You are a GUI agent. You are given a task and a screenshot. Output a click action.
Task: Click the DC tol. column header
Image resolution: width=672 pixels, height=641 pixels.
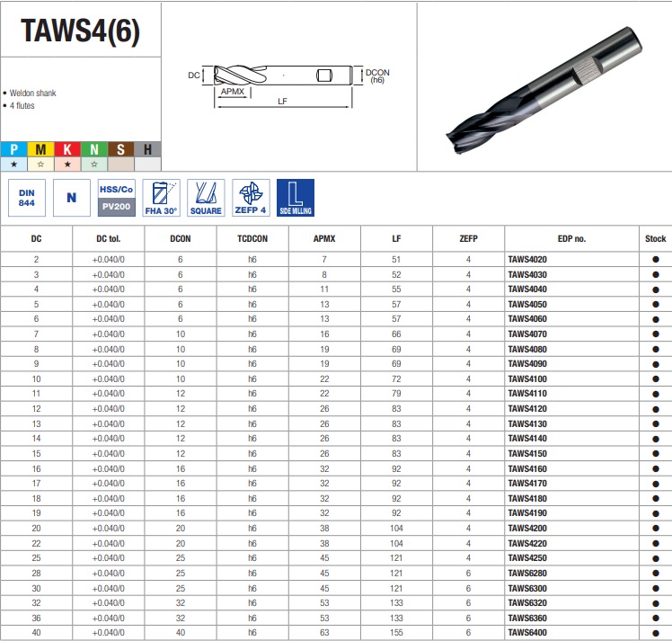(109, 239)
